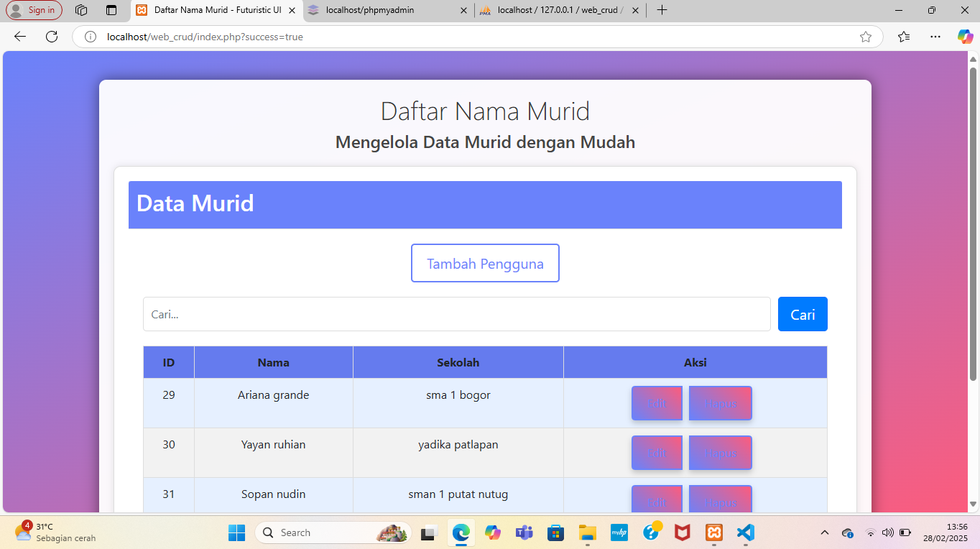Open McAfee in the taskbar

point(682,532)
